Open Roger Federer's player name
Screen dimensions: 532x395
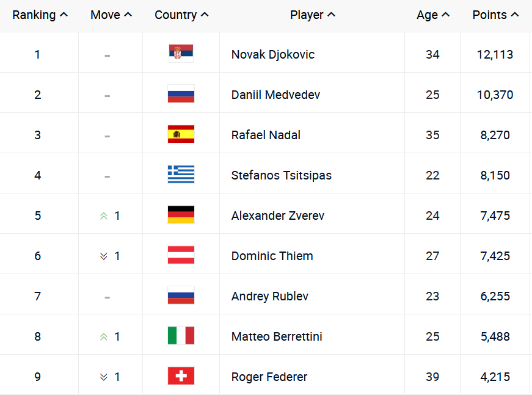[x=269, y=377]
